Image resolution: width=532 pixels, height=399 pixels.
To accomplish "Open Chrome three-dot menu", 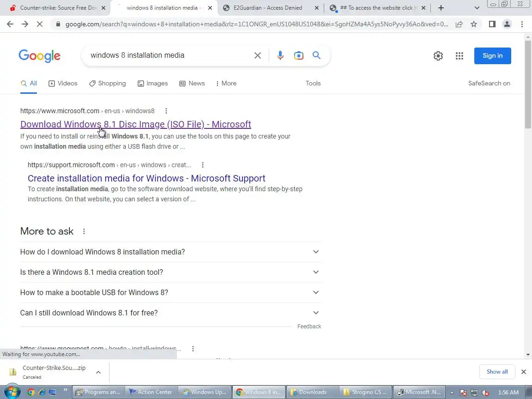I will 522,24.
